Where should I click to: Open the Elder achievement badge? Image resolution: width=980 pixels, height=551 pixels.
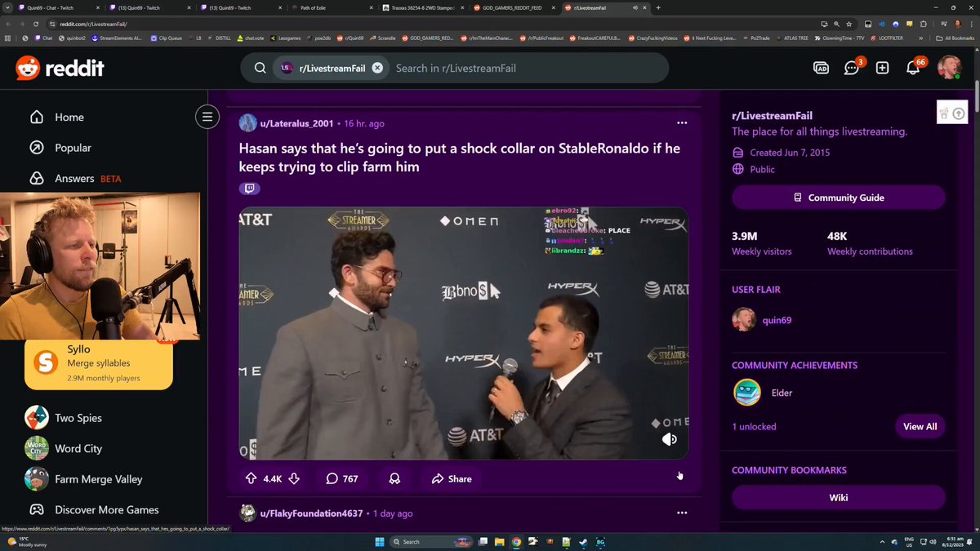[x=763, y=393]
